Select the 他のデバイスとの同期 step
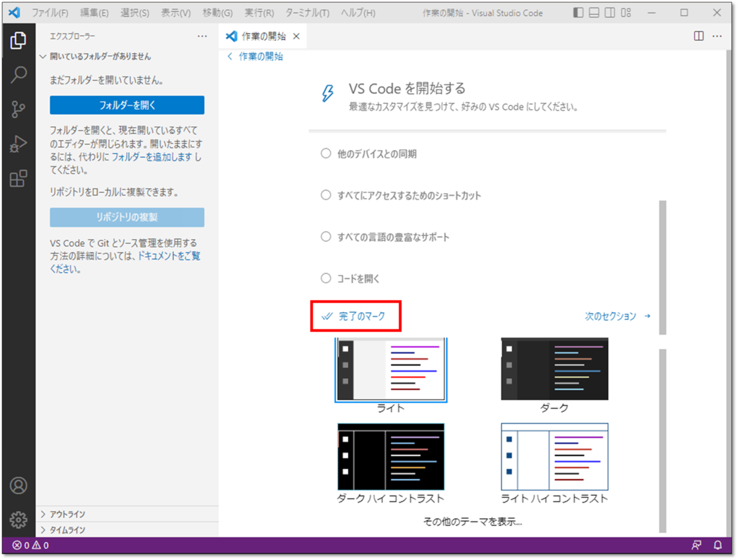The width and height of the screenshot is (738, 560). [369, 154]
